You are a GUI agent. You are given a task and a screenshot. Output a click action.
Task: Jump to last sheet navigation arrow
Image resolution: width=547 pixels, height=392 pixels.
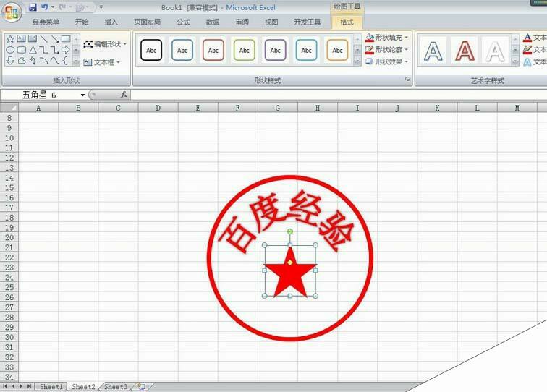pos(29,386)
